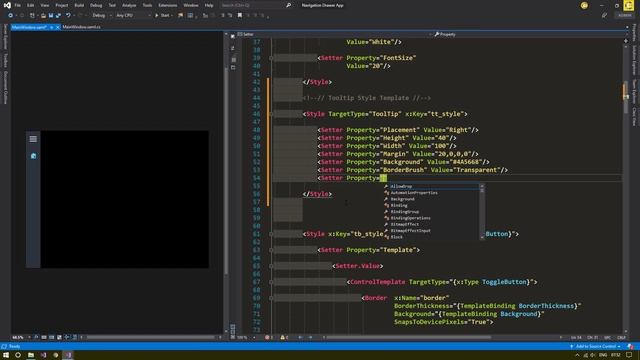This screenshot has height=360, width=640.
Task: Click the warning count indicator
Action: click(284, 338)
